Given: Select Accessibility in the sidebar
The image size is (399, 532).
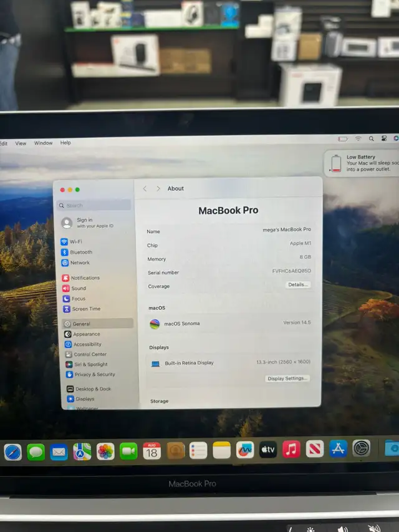Looking at the screenshot, I should (x=98, y=344).
